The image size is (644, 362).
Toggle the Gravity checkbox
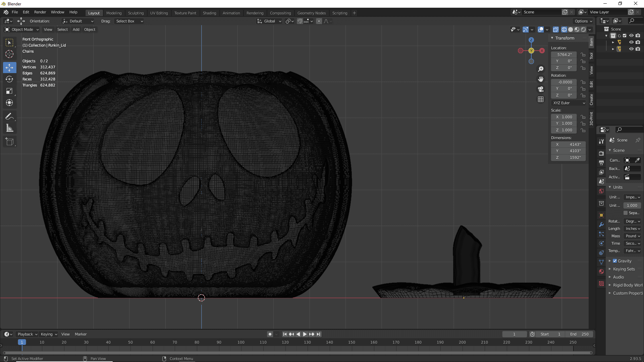click(615, 261)
